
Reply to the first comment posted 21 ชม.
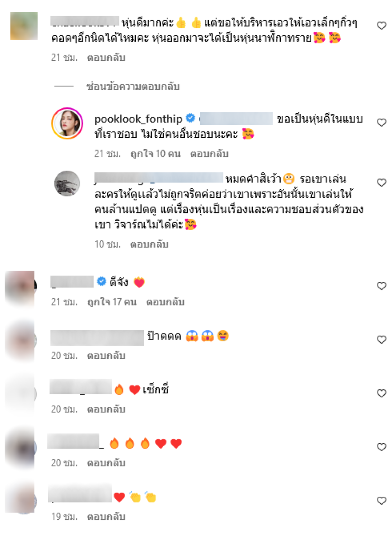(106, 57)
